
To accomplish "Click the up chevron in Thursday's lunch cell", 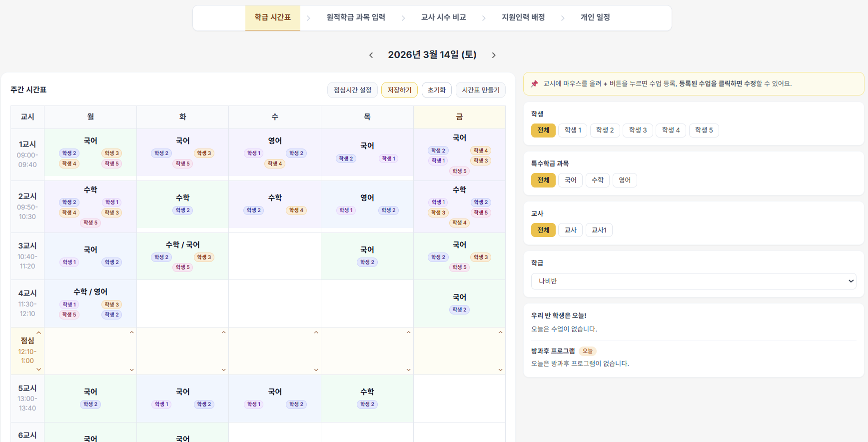I will tap(408, 332).
